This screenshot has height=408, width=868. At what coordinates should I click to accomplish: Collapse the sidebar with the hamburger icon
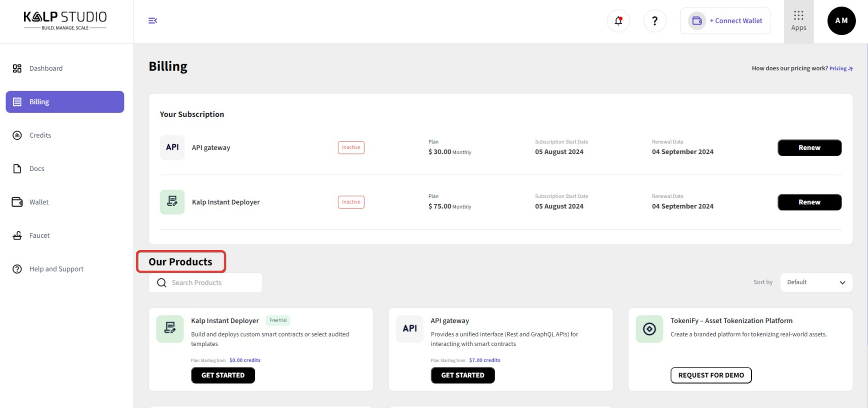click(x=153, y=21)
